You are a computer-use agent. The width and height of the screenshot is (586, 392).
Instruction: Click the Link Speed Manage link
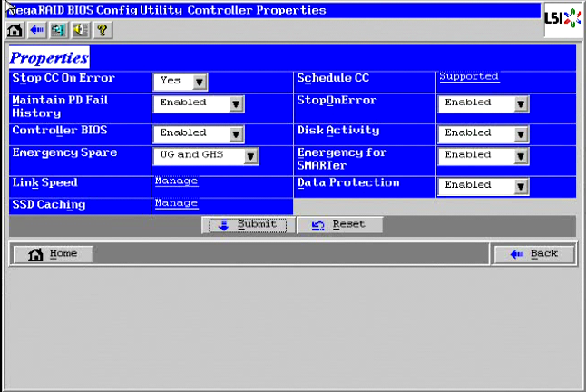pyautogui.click(x=176, y=181)
